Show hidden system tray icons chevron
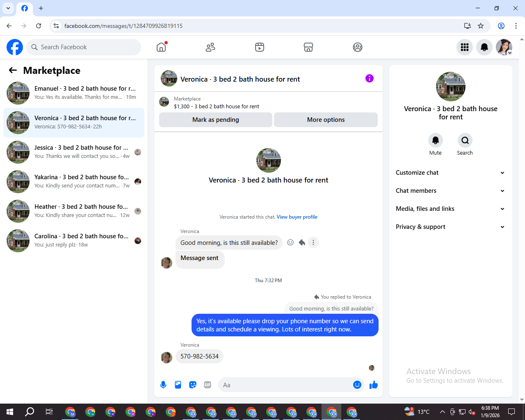525x420 pixels. pyautogui.click(x=442, y=412)
